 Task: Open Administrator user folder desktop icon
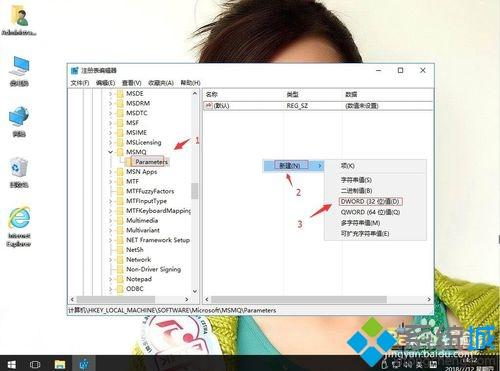coord(19,20)
